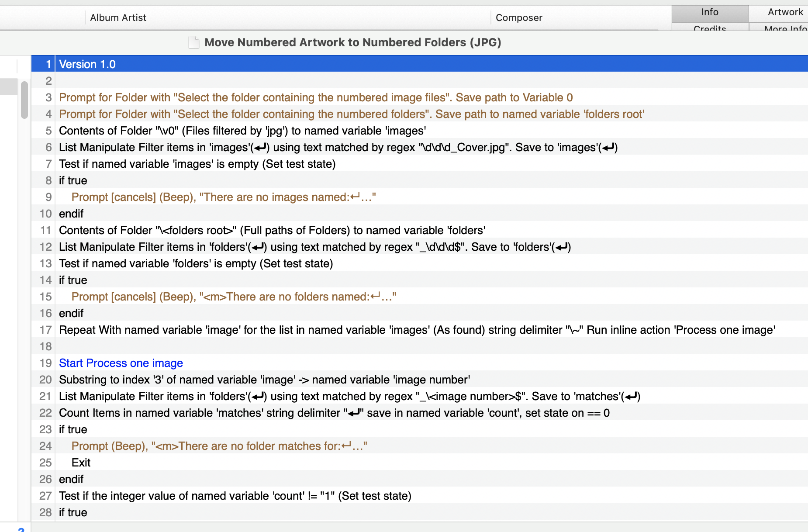Click the Composer column header
The image size is (808, 532).
pos(519,18)
